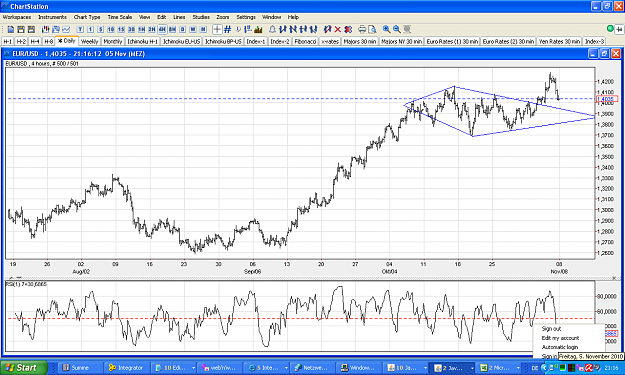Switch to the Ichimoku EU-US tab
625x375 pixels.
181,41
